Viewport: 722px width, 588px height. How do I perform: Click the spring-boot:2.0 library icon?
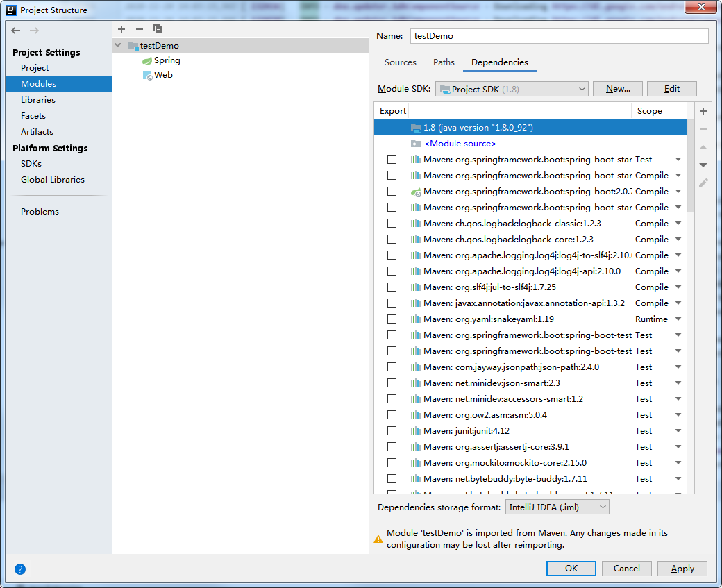click(416, 192)
